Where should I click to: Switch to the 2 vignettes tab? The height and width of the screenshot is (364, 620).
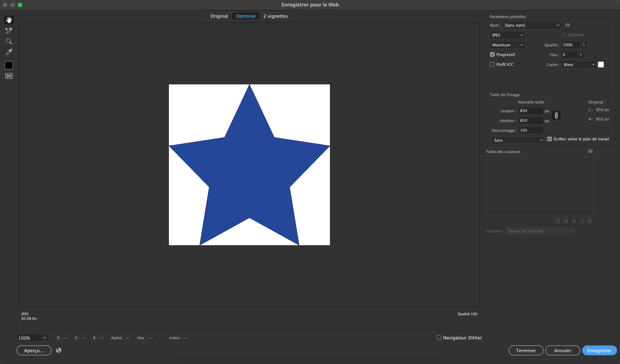coord(275,16)
